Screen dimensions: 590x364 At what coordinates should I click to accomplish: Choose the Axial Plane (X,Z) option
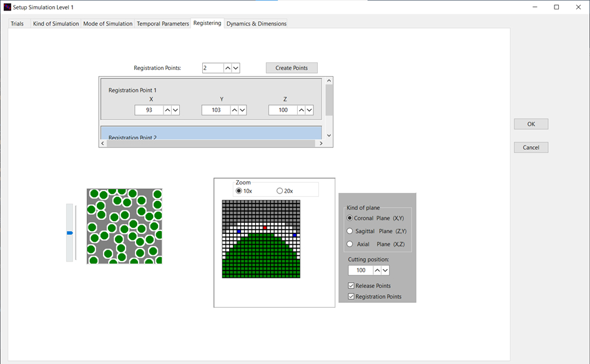click(x=350, y=244)
